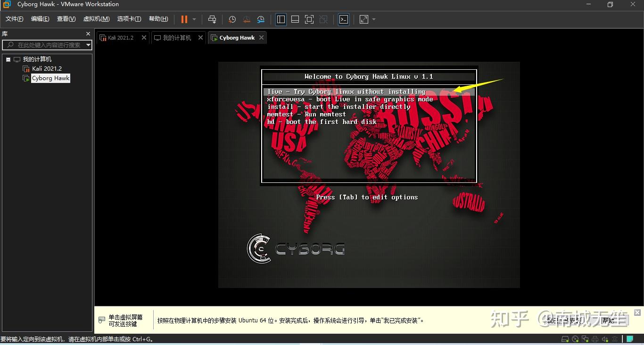Close the 库 library panel
This screenshot has width=644, height=345.
pyautogui.click(x=88, y=34)
